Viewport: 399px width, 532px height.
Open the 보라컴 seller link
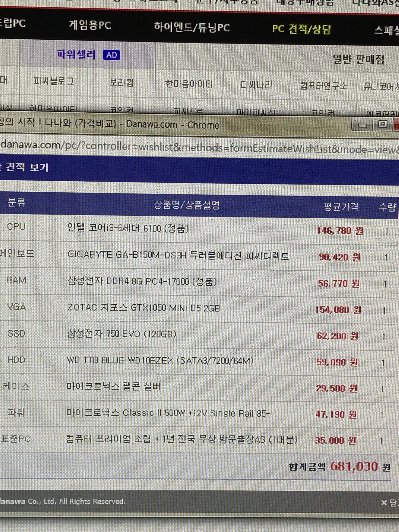[122, 82]
